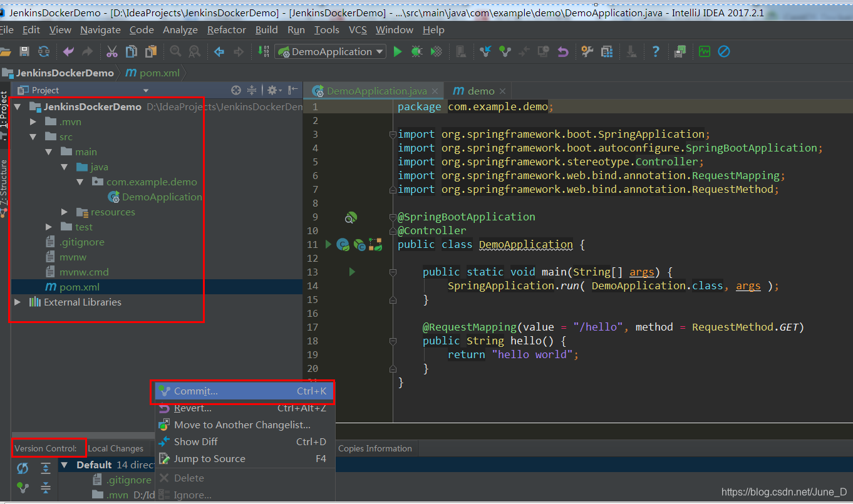Select Revert... in the context menu
The width and height of the screenshot is (853, 504).
244,408
